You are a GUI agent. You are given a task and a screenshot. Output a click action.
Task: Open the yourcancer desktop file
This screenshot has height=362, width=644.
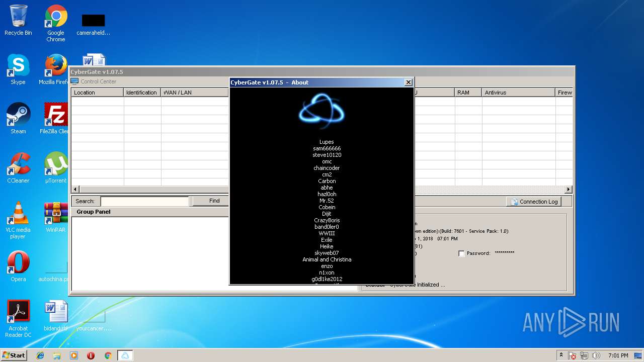pyautogui.click(x=94, y=321)
